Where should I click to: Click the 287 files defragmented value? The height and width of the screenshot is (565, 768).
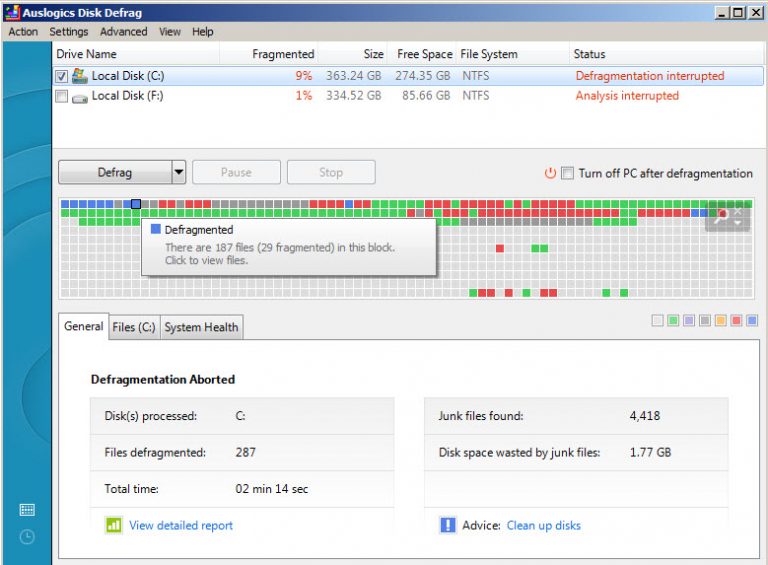[x=245, y=452]
